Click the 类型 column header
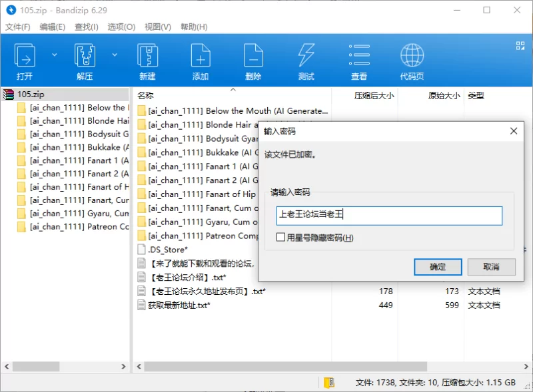The height and width of the screenshot is (392, 533). 476,96
